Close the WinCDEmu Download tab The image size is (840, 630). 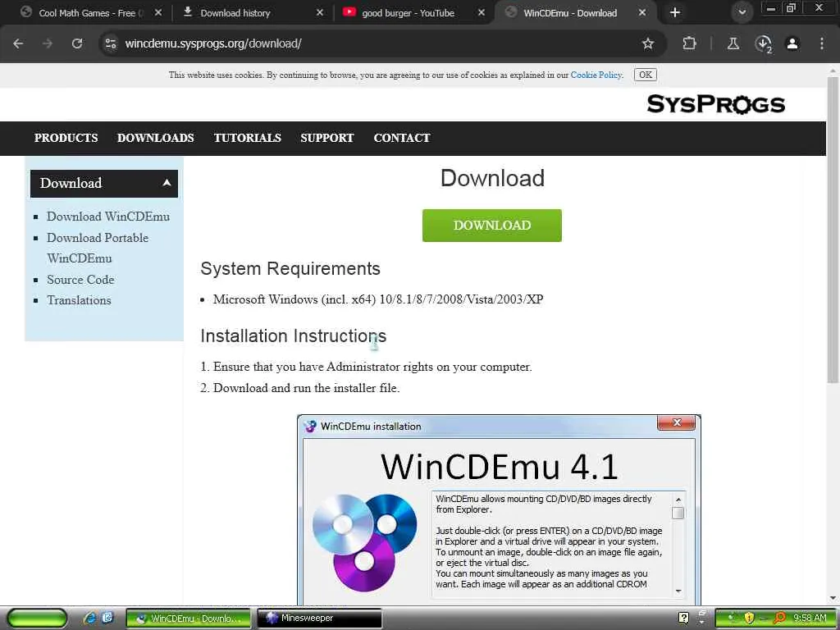[642, 12]
